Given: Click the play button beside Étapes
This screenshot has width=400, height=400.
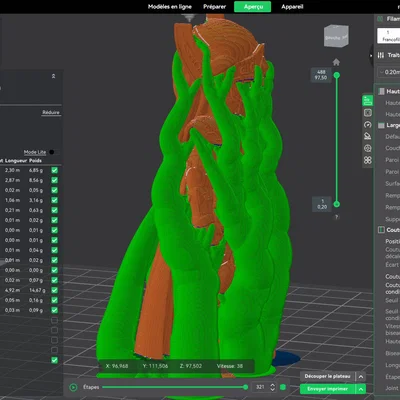Looking at the screenshot, I should (73, 387).
